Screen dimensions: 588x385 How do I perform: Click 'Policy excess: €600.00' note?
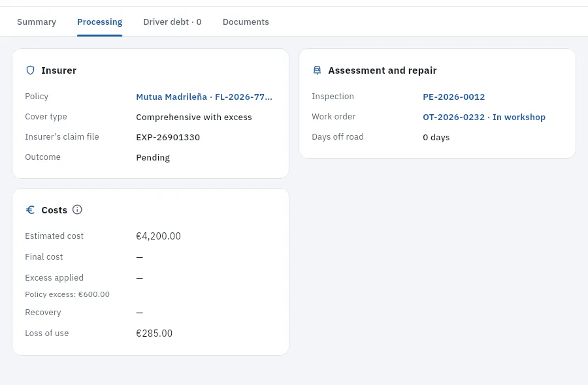(x=67, y=294)
